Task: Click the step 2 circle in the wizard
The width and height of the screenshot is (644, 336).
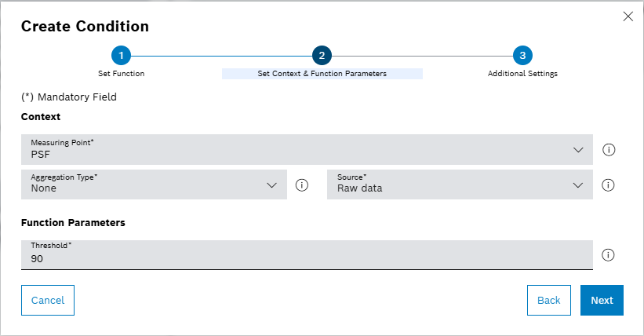Action: (322, 56)
